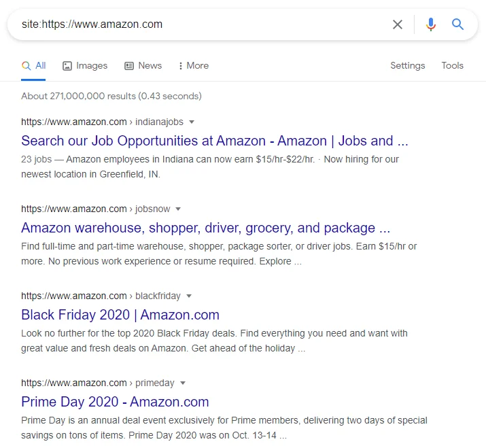
Task: Switch to the Images tab
Action: tap(85, 66)
